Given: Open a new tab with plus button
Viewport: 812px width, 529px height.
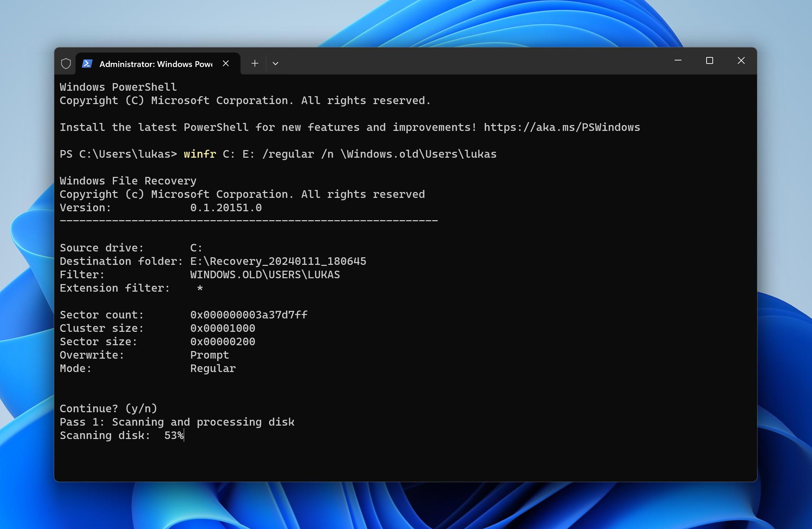Looking at the screenshot, I should [x=255, y=64].
